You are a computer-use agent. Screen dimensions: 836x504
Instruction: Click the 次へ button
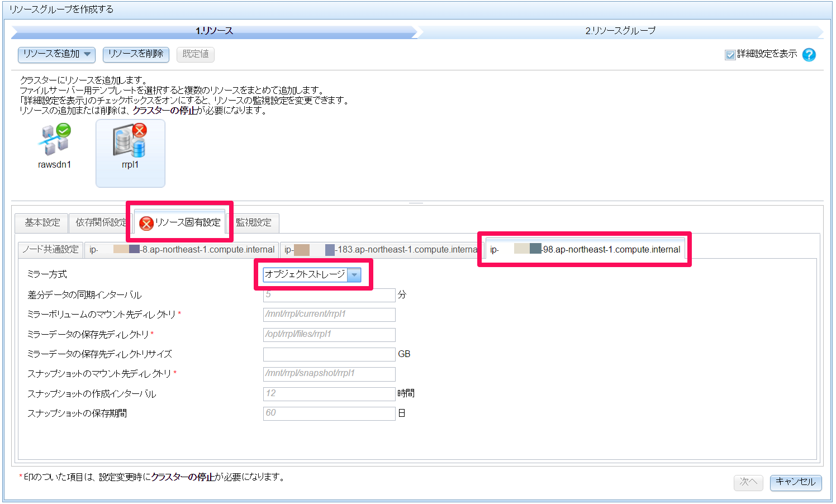pyautogui.click(x=748, y=483)
